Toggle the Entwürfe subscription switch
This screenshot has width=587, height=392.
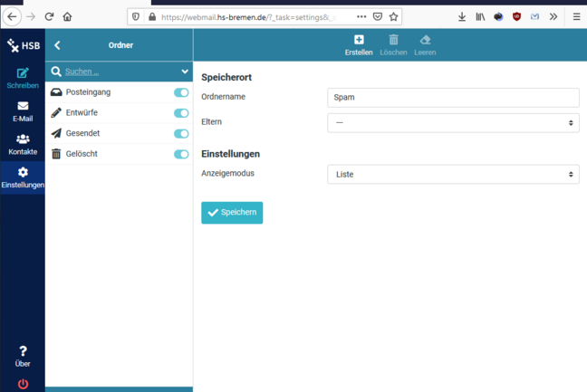click(x=181, y=113)
